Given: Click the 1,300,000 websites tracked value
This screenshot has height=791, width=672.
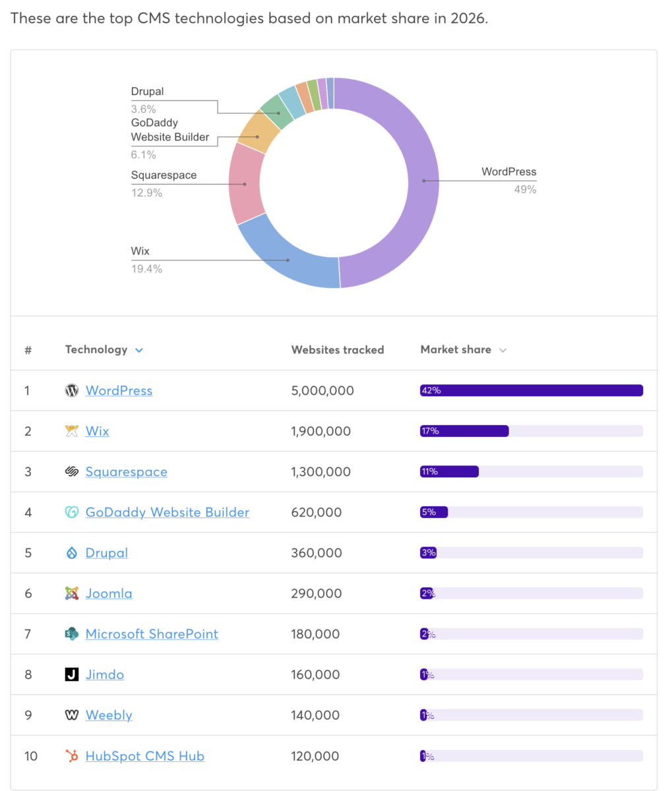Looking at the screenshot, I should [x=321, y=471].
